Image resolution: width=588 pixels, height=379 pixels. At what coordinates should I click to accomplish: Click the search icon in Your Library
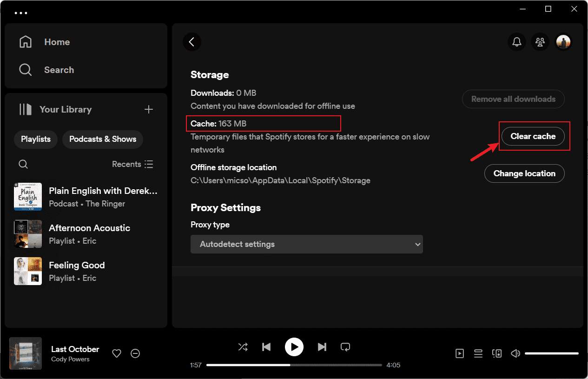click(23, 164)
